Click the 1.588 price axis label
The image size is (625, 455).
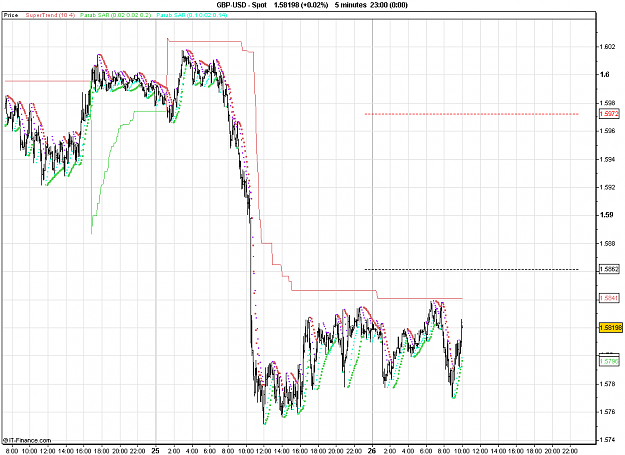pos(607,243)
